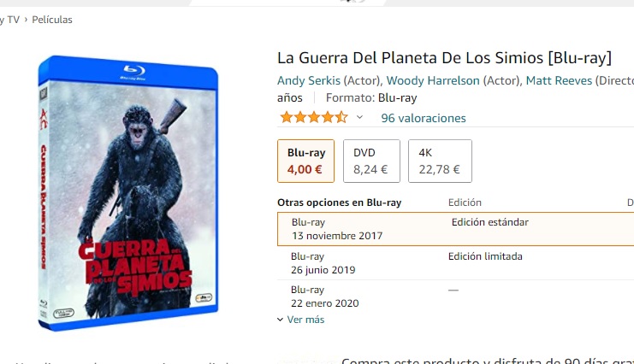Choose the Blu-ray 13 noviembre 2017 standard edition
The image size is (634, 364).
pyautogui.click(x=456, y=229)
